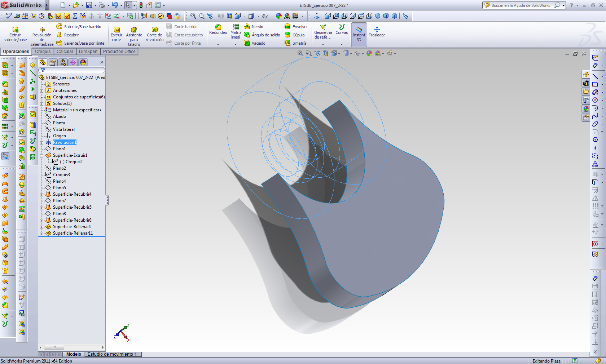
Task: Click the Rebuild traffic light icon
Action: click(141, 5)
